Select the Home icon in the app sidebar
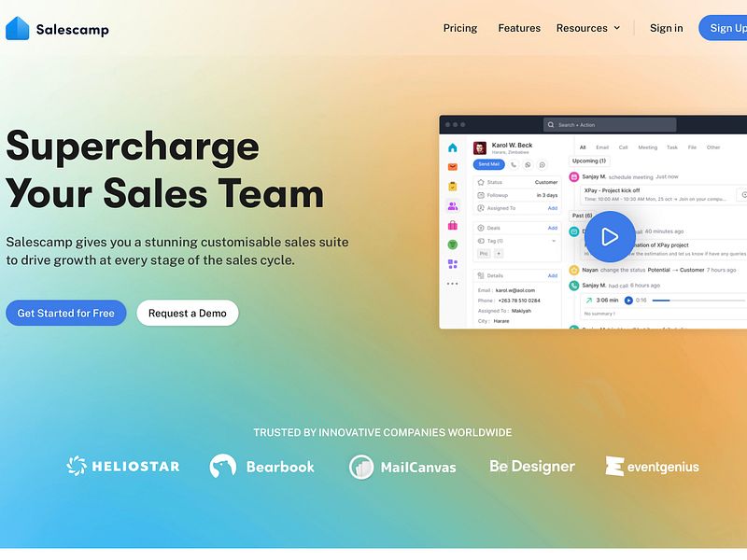This screenshot has width=747, height=560. pyautogui.click(x=451, y=148)
